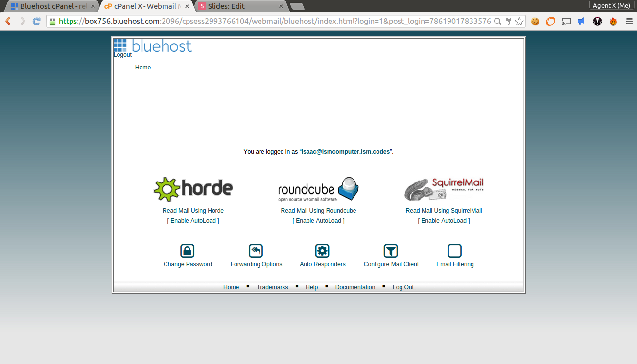
Task: Close the Slides: Edit tab
Action: coord(281,6)
